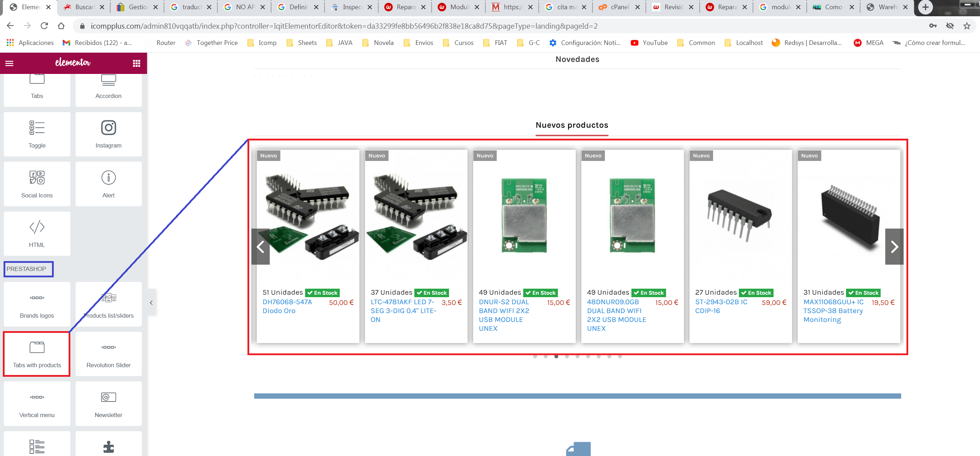Click the ST-2943-02B chip image
980x456 pixels.
[x=740, y=215]
